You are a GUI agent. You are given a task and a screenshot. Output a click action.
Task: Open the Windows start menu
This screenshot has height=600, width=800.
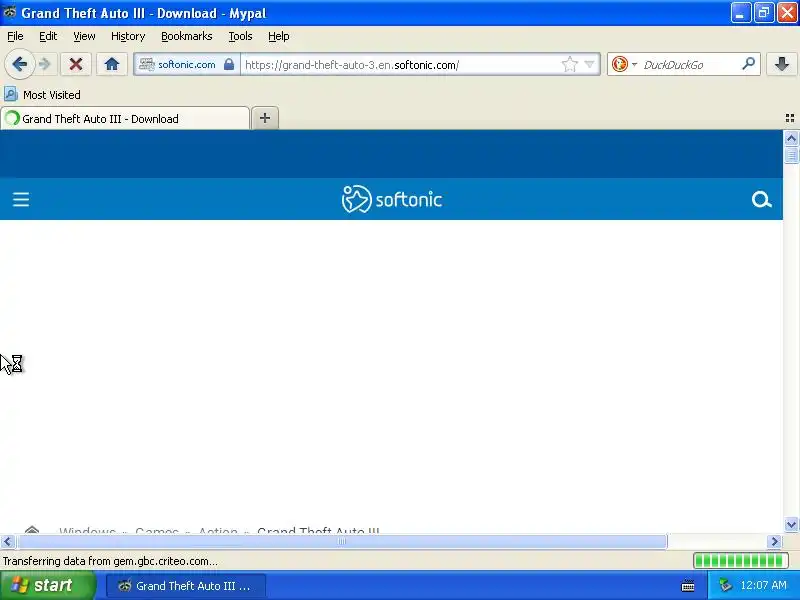[47, 585]
